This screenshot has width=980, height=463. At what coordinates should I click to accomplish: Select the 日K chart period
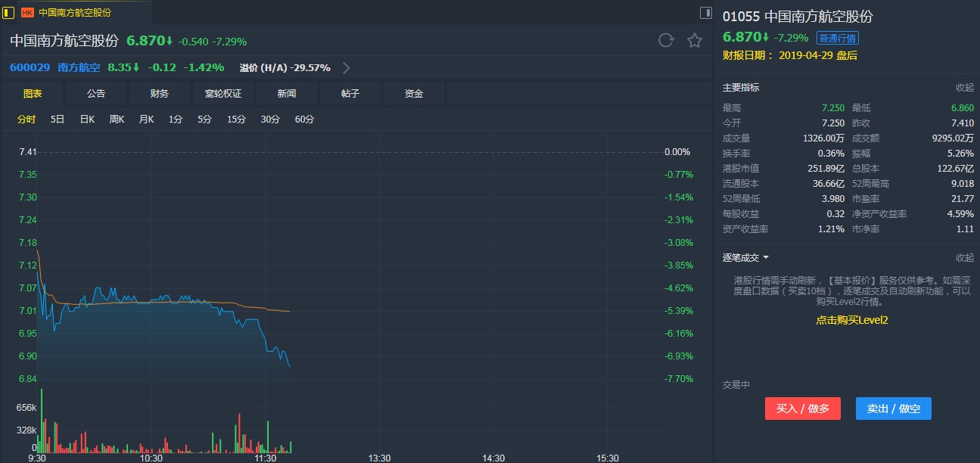[x=87, y=120]
